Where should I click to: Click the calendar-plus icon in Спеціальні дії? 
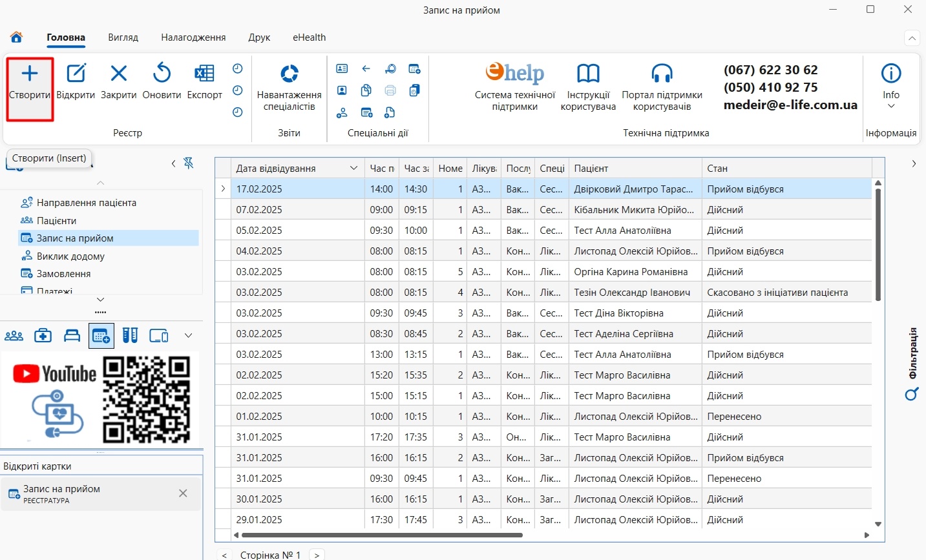(414, 68)
